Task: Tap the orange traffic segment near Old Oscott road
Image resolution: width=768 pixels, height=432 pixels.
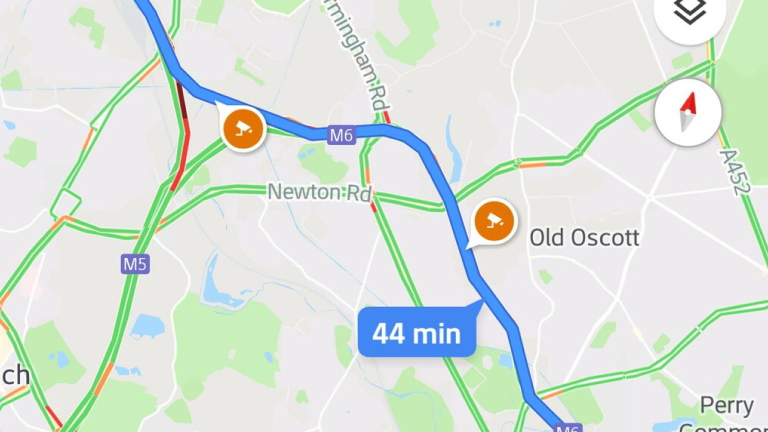Action: (532, 166)
